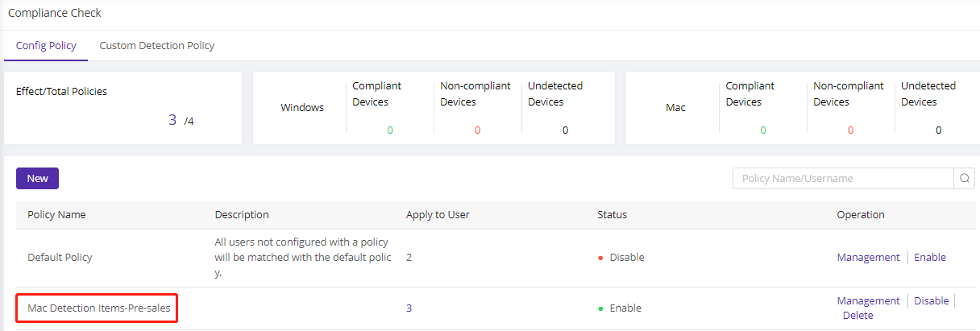This screenshot has width=980, height=331.
Task: Click Windows Undetected Devices count
Action: coord(565,130)
